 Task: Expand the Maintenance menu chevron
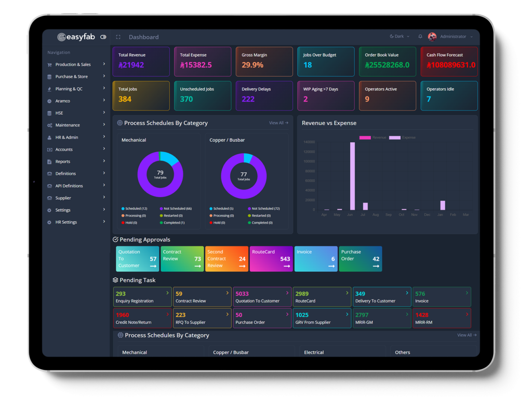coord(104,125)
